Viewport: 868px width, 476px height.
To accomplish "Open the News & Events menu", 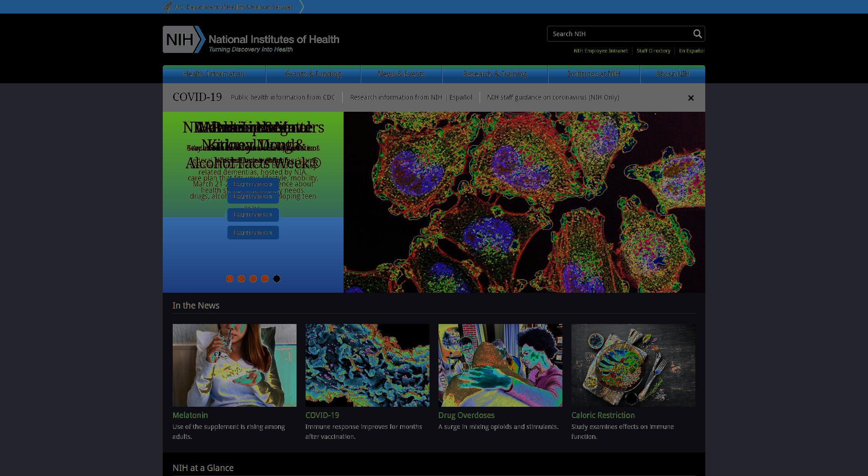I will coord(401,74).
